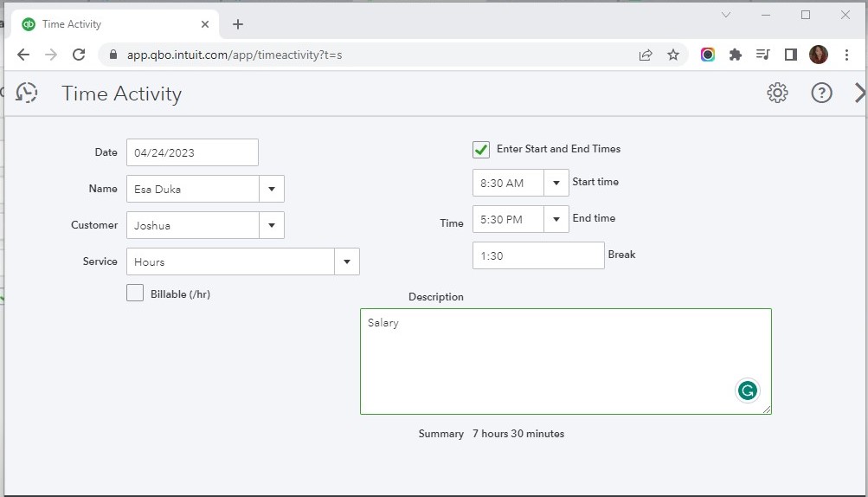The width and height of the screenshot is (868, 497).
Task: Bookmark this page with star icon
Action: pos(673,55)
